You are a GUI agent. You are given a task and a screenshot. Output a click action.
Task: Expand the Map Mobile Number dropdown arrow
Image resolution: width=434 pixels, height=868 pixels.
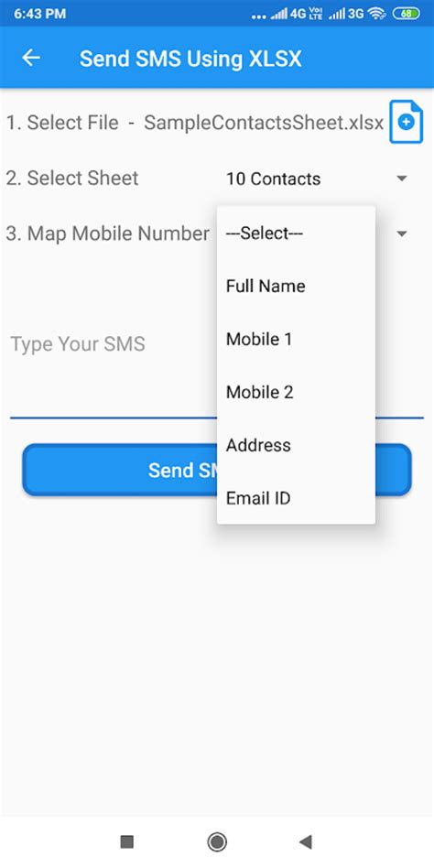(403, 233)
